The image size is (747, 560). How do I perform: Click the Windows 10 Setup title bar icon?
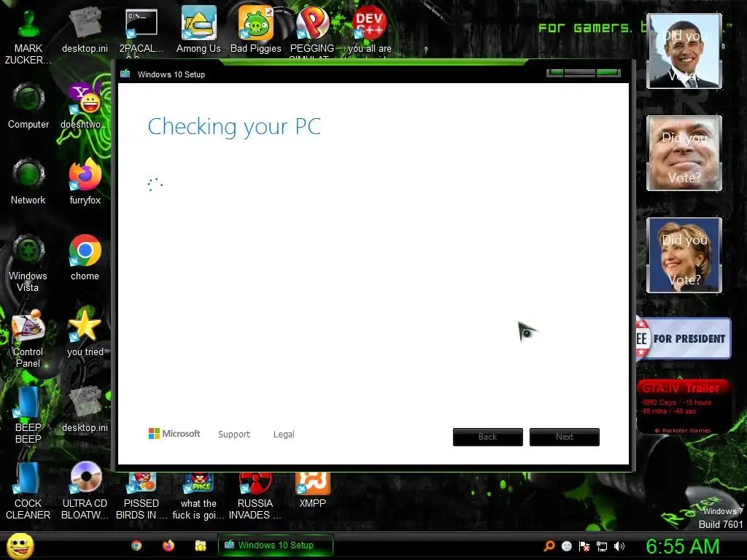[125, 74]
